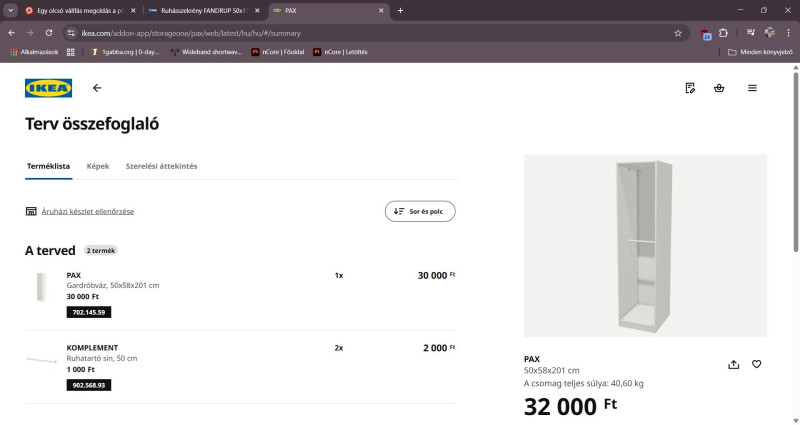Open the Wideband shortwave bookmark

[x=206, y=52]
